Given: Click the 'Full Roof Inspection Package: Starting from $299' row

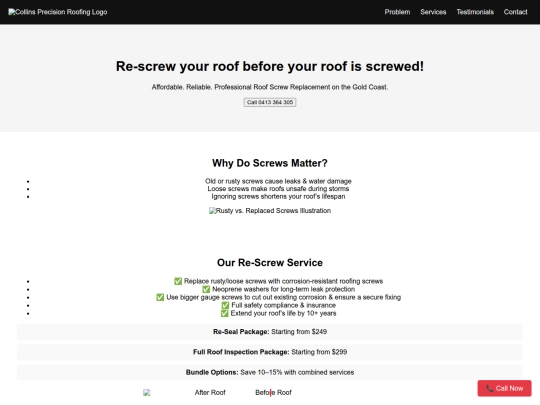Looking at the screenshot, I should point(270,352).
